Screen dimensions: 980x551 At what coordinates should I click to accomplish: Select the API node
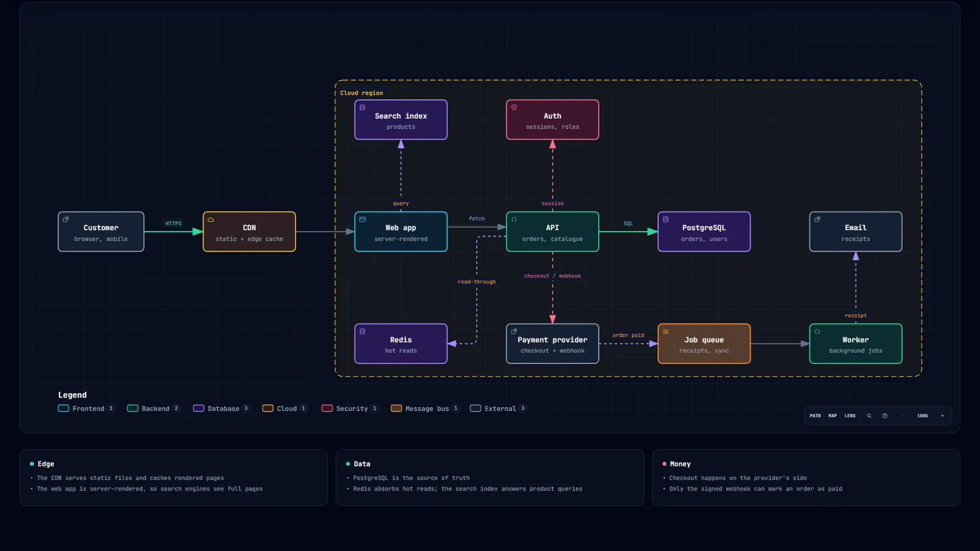pos(552,231)
